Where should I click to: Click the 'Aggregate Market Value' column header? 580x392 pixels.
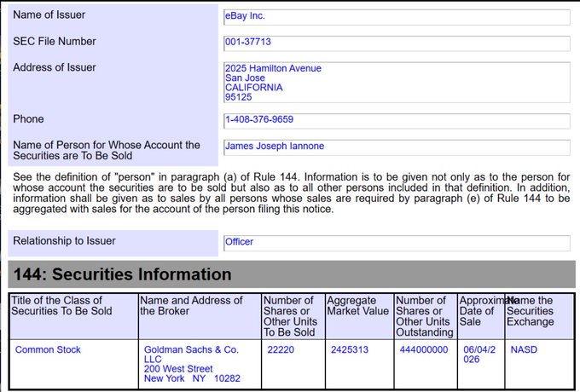[360, 316]
